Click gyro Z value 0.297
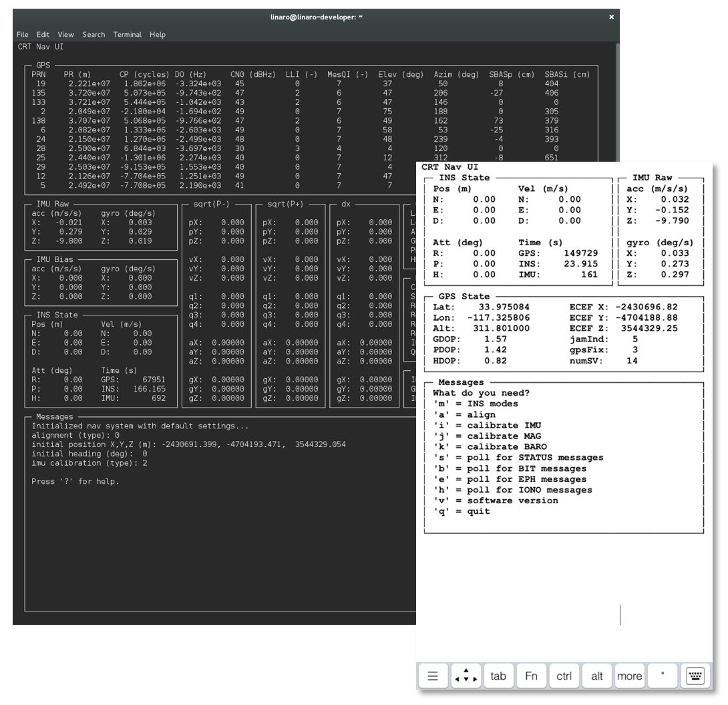Viewport: 728px width, 705px height. tap(675, 275)
